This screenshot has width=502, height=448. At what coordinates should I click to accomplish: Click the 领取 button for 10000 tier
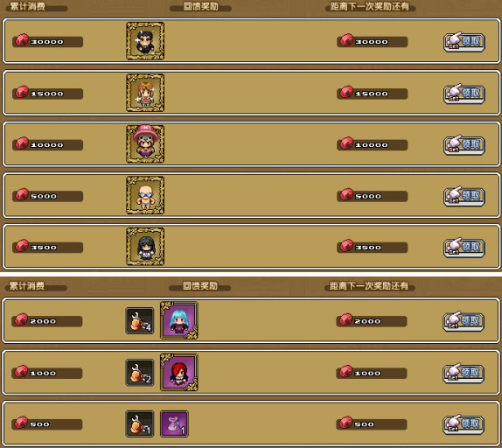(x=464, y=144)
